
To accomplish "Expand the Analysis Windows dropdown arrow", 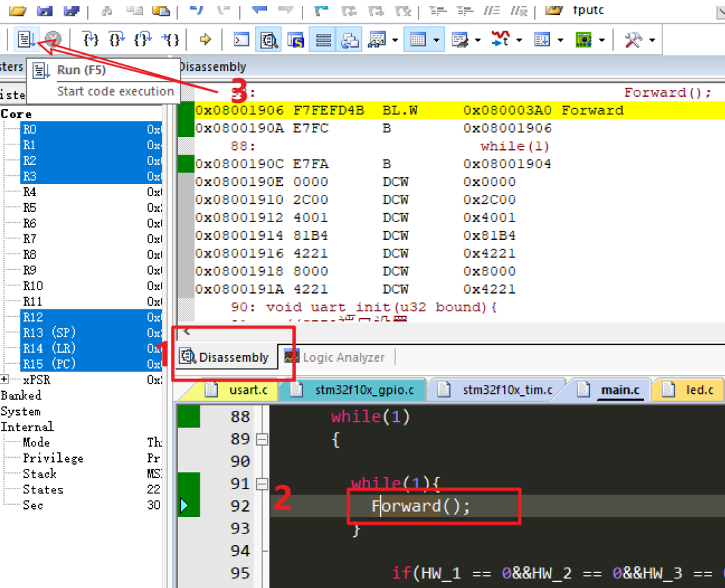I will pos(519,40).
